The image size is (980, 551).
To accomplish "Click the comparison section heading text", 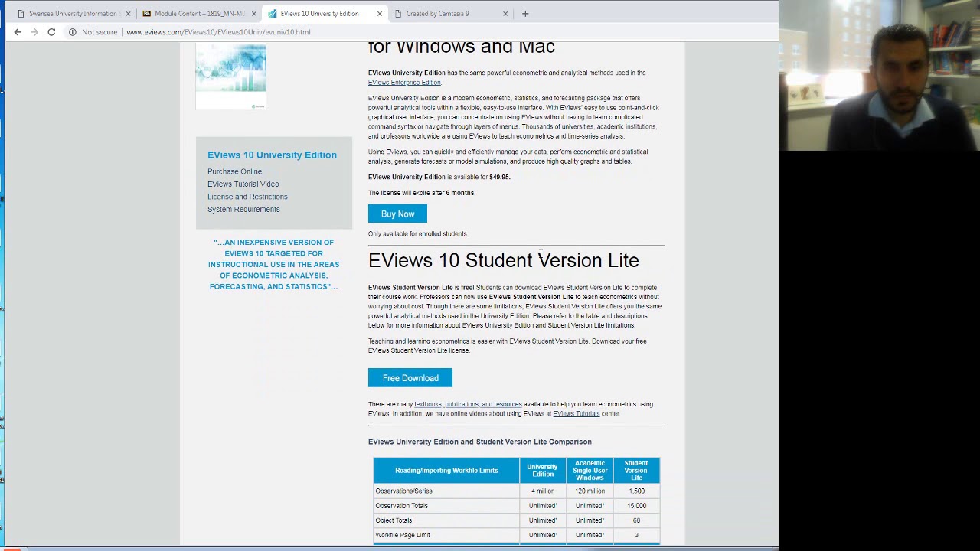I will click(x=480, y=442).
